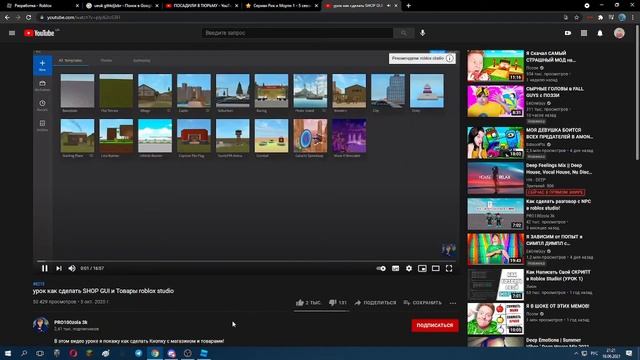
Task: Open the PRO100zola 2k channel name
Action: pyautogui.click(x=71, y=322)
